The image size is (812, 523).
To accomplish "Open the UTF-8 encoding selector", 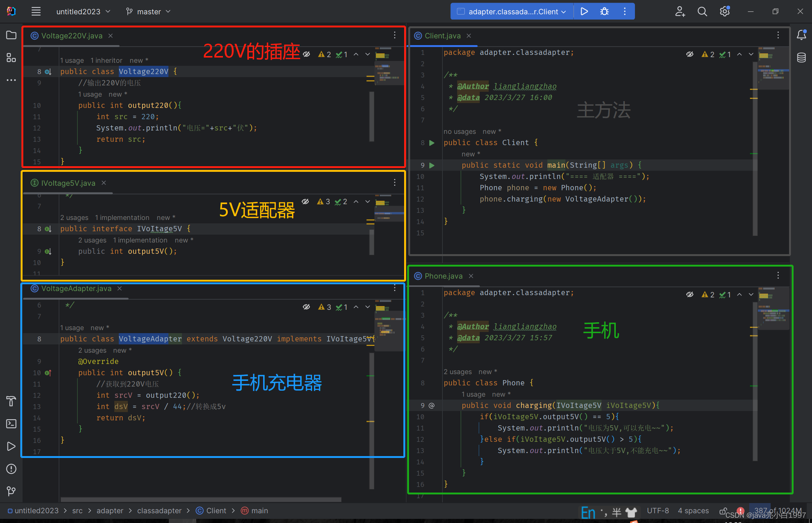I will pyautogui.click(x=658, y=511).
